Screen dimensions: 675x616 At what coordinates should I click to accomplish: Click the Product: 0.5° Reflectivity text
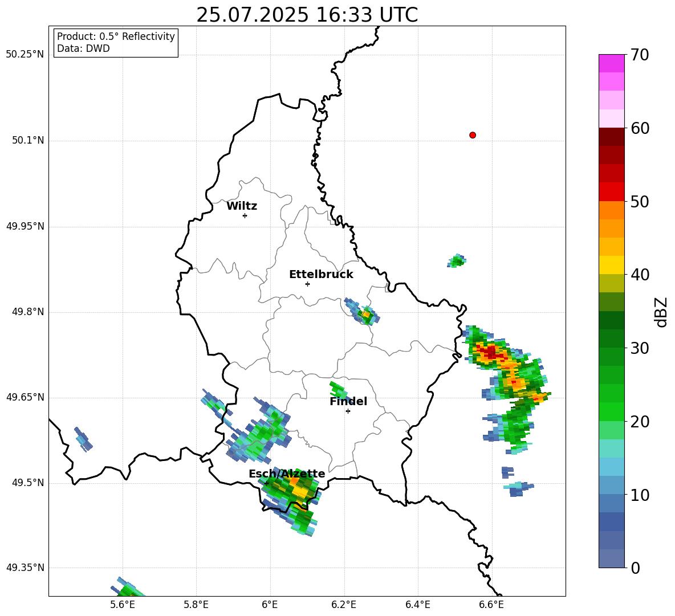point(116,36)
